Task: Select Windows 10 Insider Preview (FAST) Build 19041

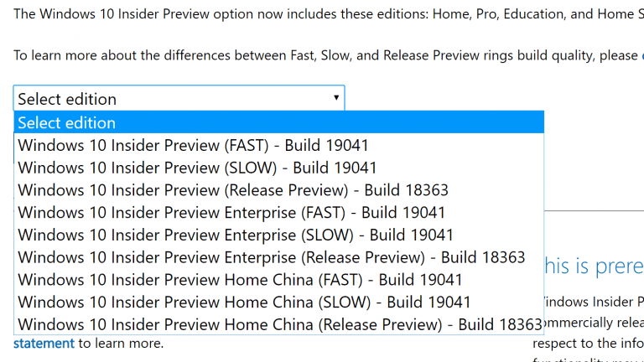Action: pos(193,145)
